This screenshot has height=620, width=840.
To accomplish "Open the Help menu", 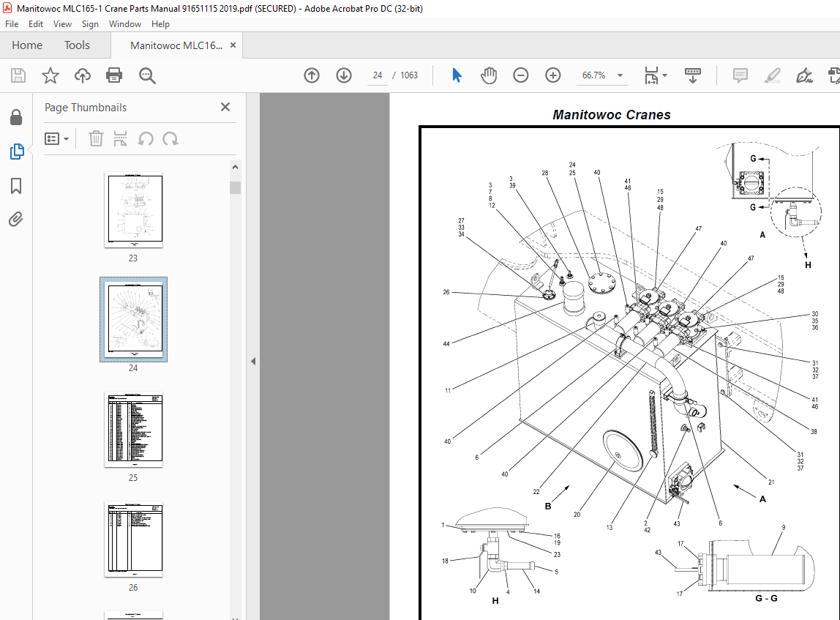I will pos(160,24).
